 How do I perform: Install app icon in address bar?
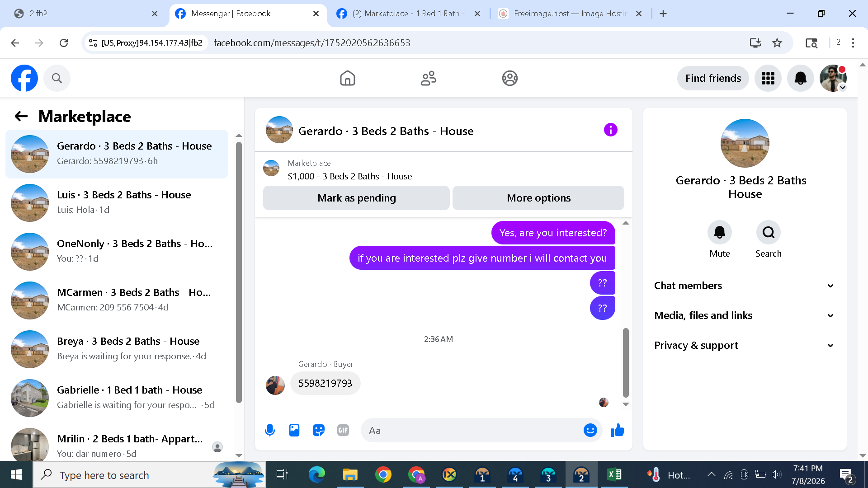[755, 43]
